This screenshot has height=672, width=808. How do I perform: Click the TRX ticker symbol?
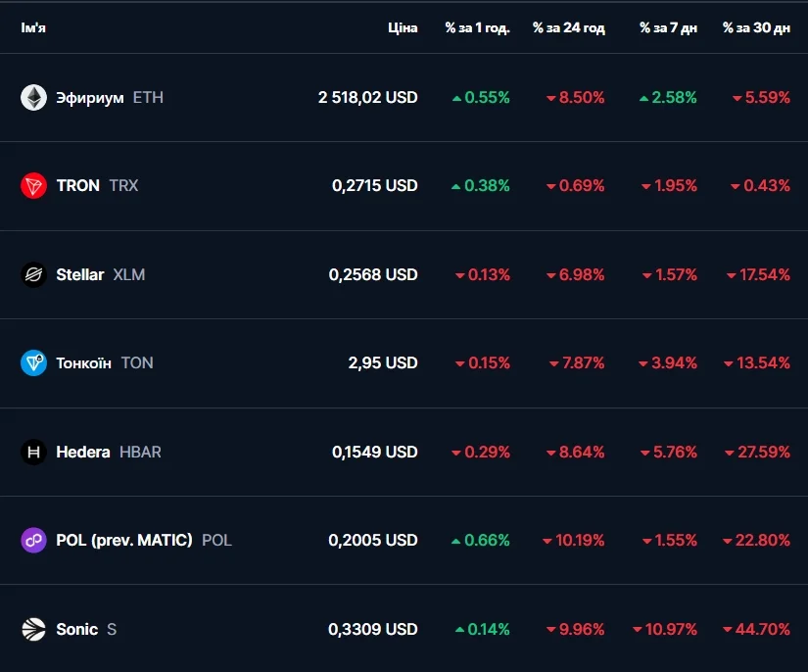[123, 185]
